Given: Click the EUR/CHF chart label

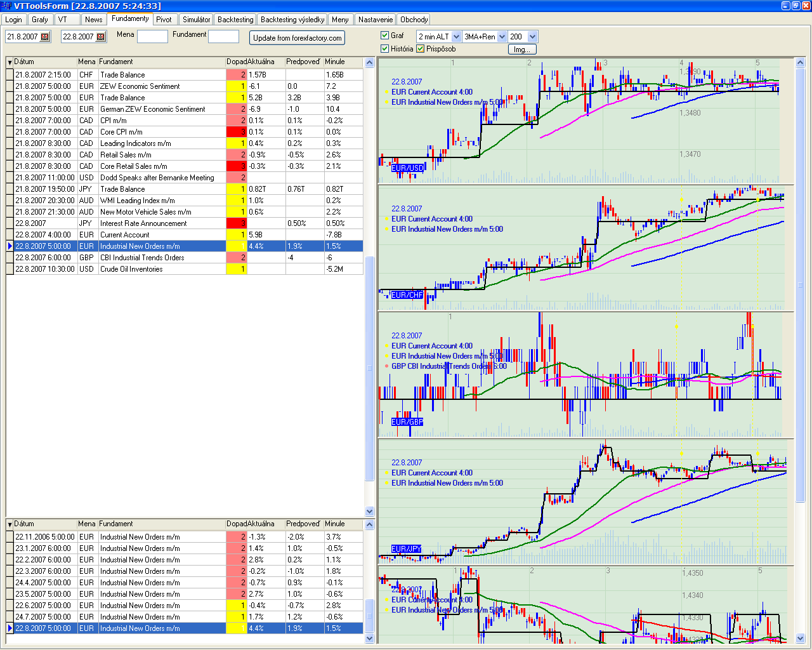Looking at the screenshot, I should [407, 295].
